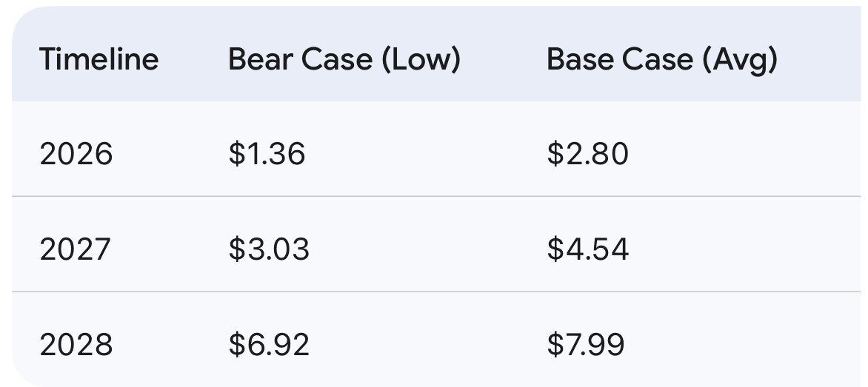Viewport: 868px width, 387px height.
Task: Click the divider line between 2026 and 2027 rows
Action: [437, 197]
